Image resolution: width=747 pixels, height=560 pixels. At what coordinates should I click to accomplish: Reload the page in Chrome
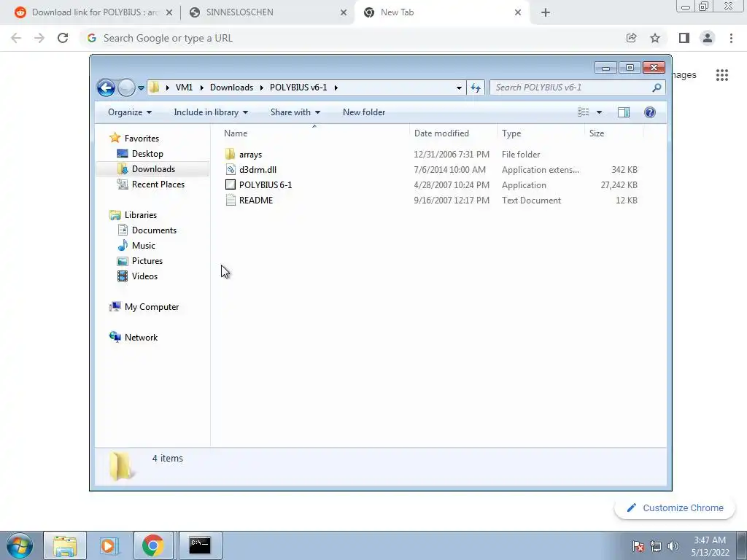tap(63, 38)
